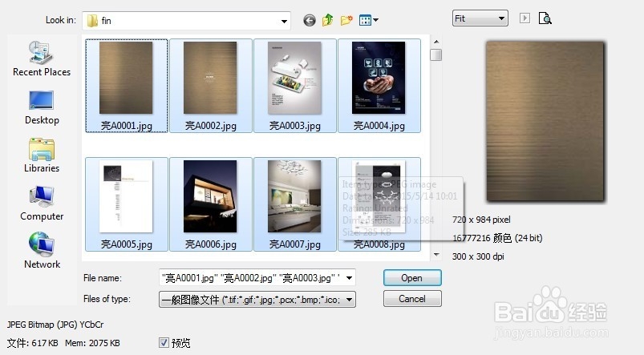Open the view menu icon
Viewport: 644px width, 355px height.
coord(368,20)
